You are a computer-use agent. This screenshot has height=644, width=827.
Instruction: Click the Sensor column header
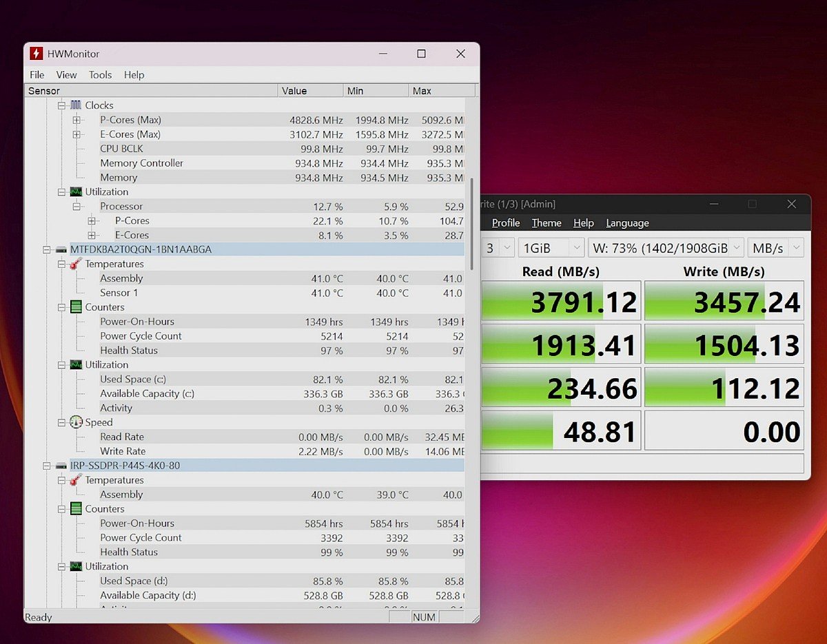point(152,91)
